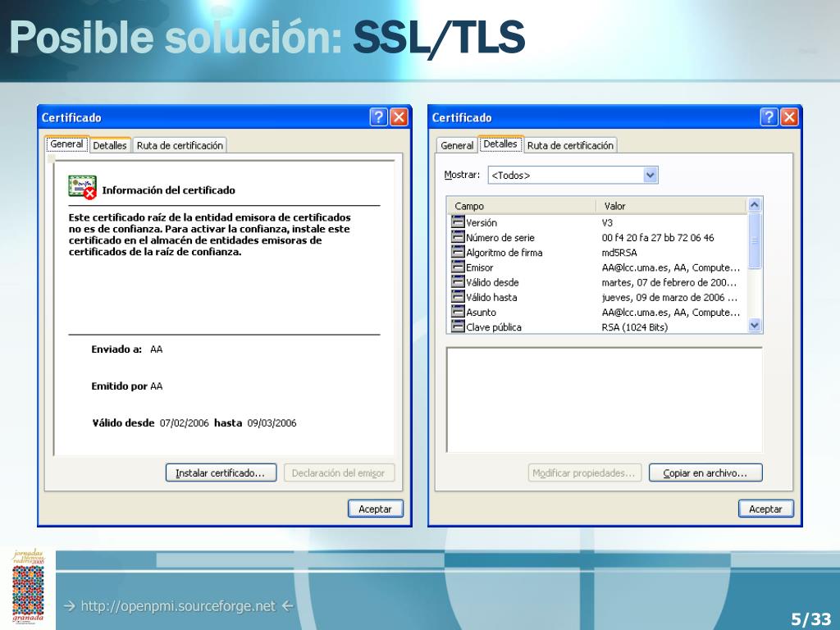Click the 'Emitido por' label
Image resolution: width=840 pixels, height=630 pixels.
(119, 386)
